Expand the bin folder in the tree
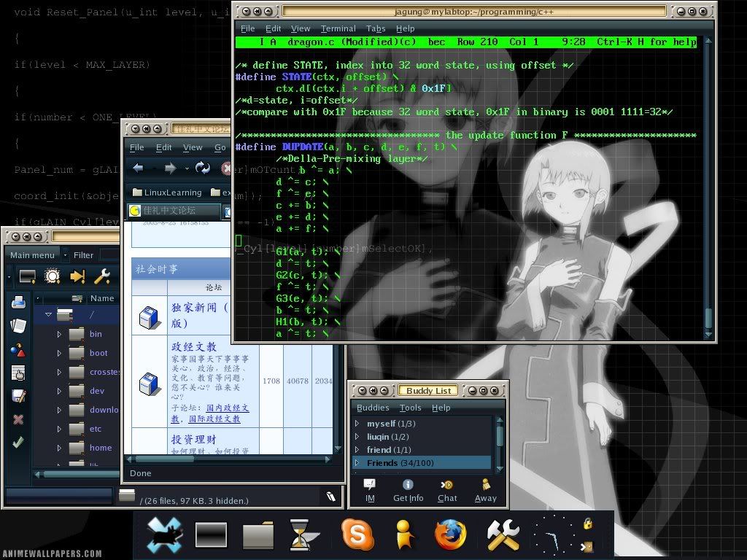747x560 pixels. pyautogui.click(x=59, y=334)
